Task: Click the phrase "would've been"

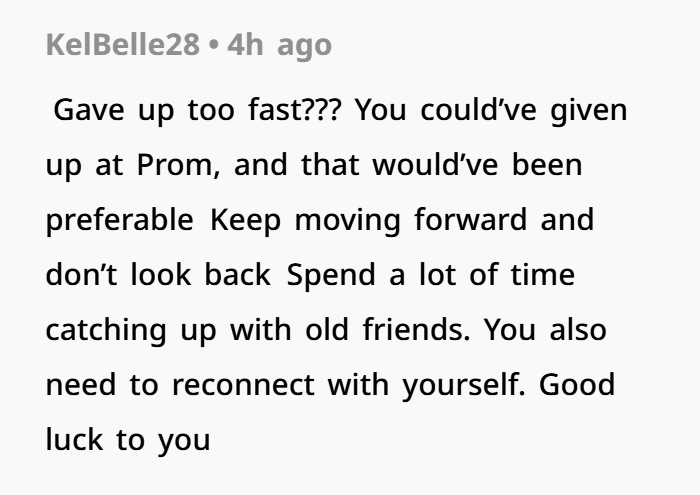Action: [477, 164]
